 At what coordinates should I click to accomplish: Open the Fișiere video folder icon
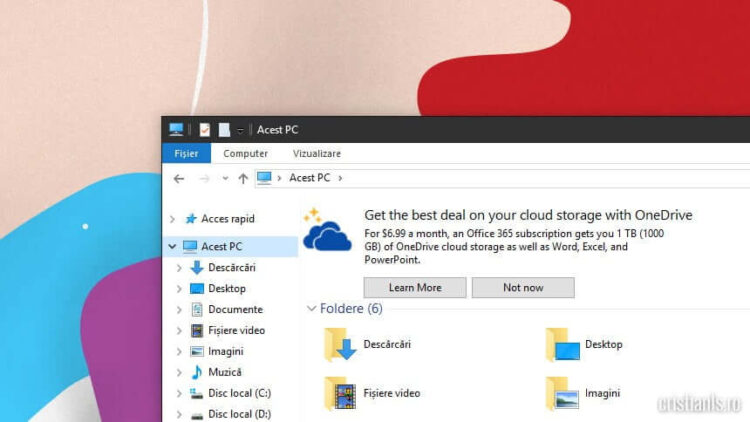pyautogui.click(x=341, y=393)
